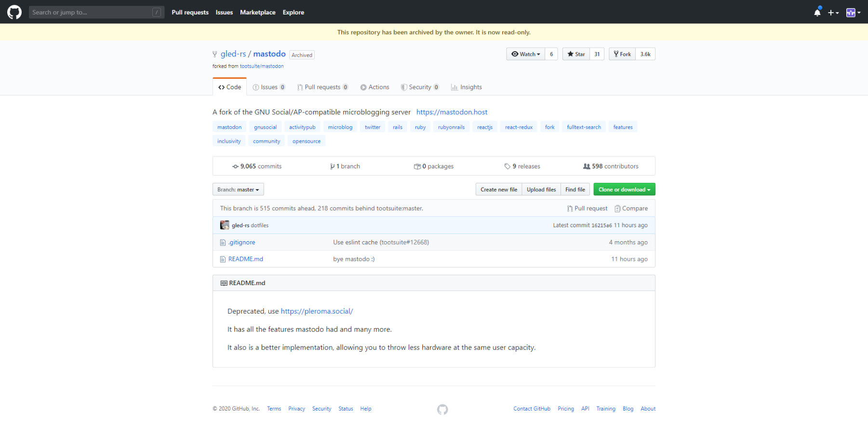Open the 9,065 commits history
The image size is (868, 439).
pos(257,166)
